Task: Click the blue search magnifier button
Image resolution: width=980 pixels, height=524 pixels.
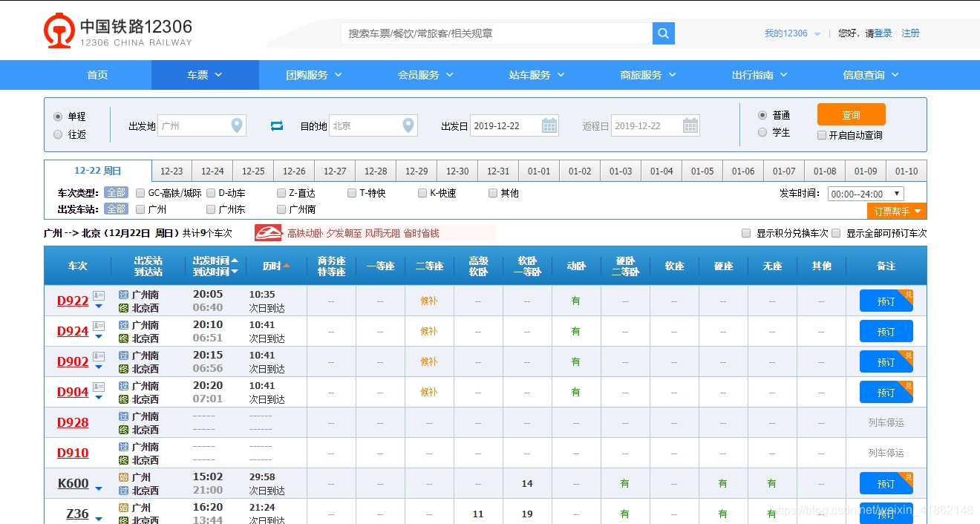Action: click(x=663, y=33)
